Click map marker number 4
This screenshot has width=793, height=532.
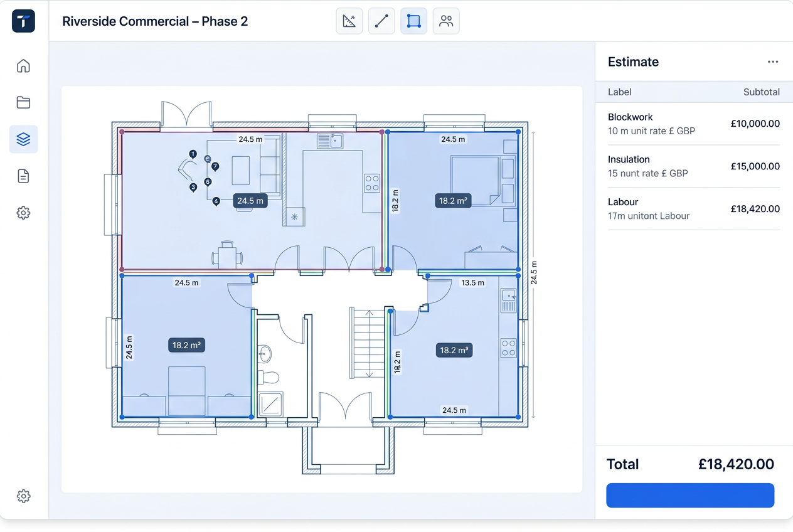coord(216,201)
